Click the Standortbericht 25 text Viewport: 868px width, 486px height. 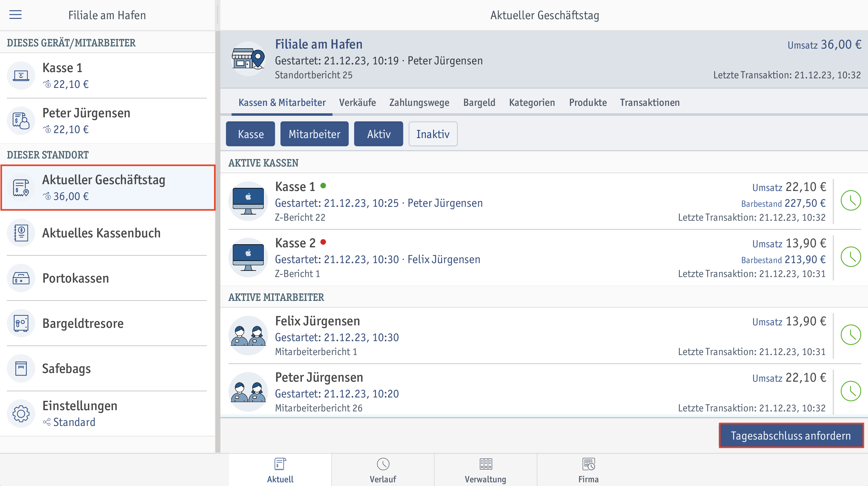314,75
